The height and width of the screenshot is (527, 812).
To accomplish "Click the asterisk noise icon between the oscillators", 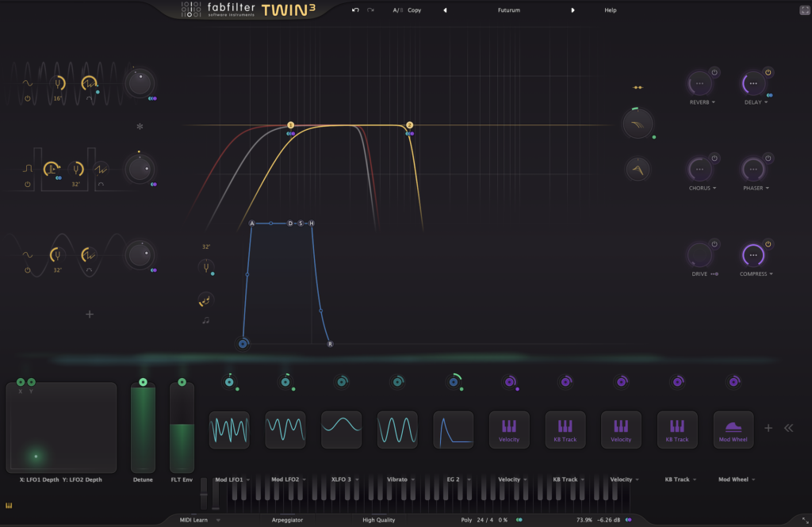I will [x=140, y=127].
